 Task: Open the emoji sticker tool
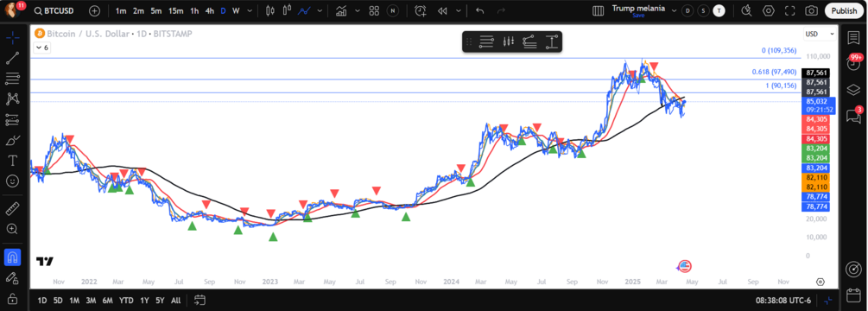coord(13,181)
